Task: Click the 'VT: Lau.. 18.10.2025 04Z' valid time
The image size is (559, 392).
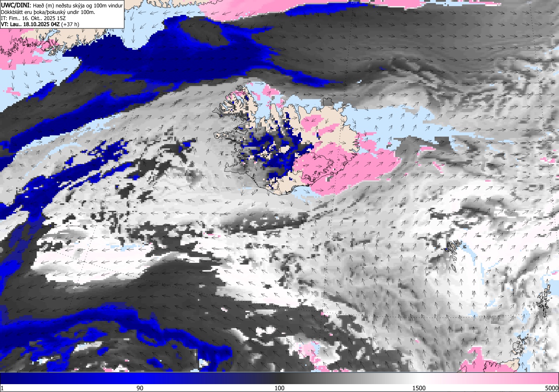Action: (30, 25)
